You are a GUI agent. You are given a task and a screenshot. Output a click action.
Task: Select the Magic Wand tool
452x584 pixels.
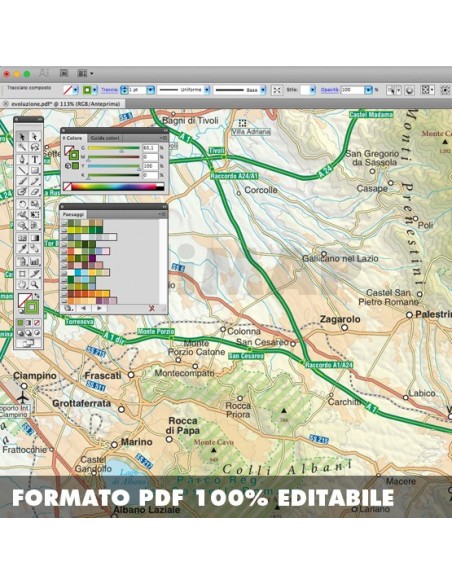(x=22, y=147)
